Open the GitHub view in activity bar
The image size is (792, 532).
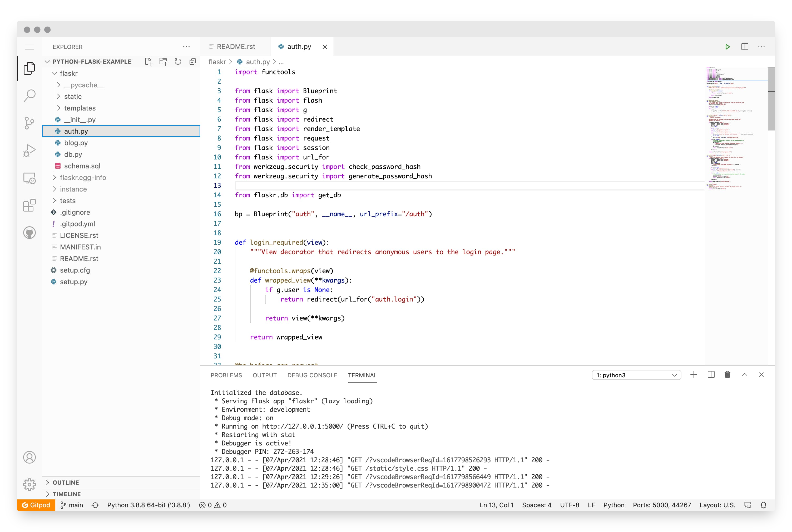(29, 233)
